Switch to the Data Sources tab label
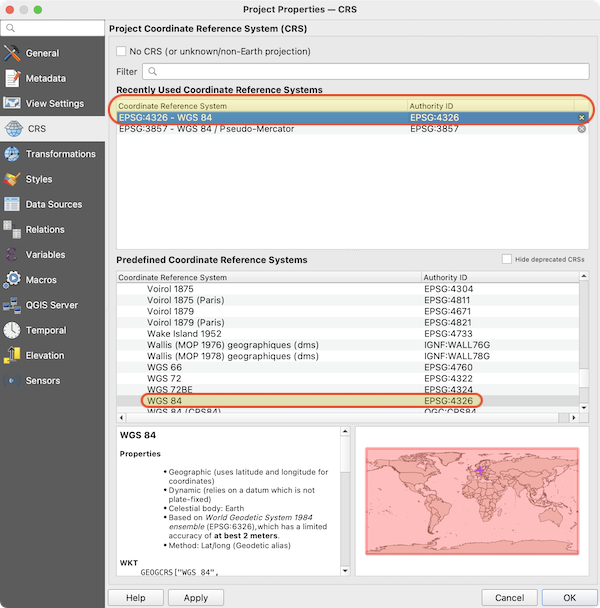Screen dimensions: 600x608 point(54,204)
